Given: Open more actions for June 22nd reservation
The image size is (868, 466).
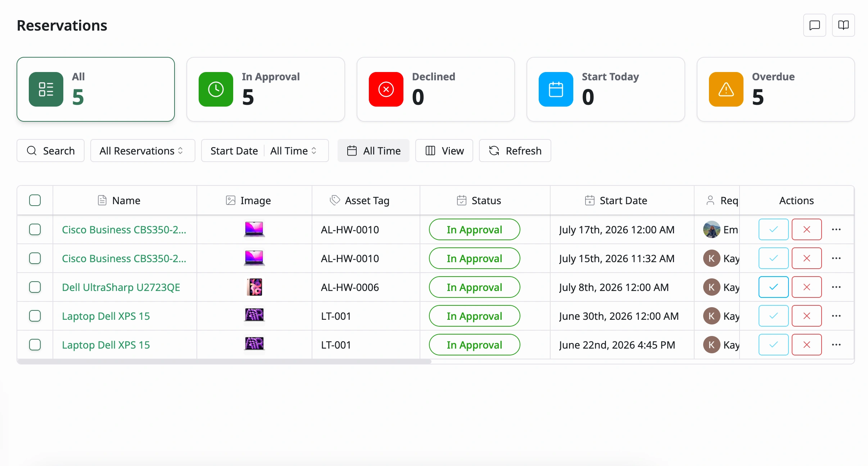Looking at the screenshot, I should [836, 345].
